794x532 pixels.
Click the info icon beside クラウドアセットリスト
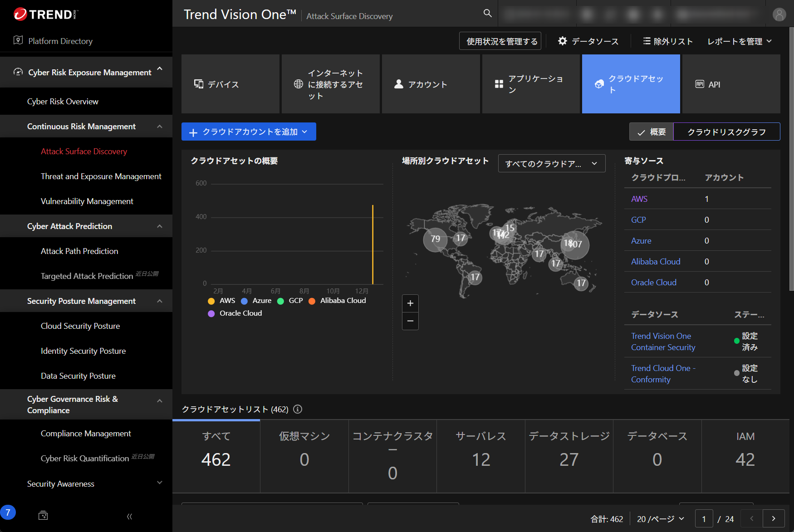pos(298,409)
